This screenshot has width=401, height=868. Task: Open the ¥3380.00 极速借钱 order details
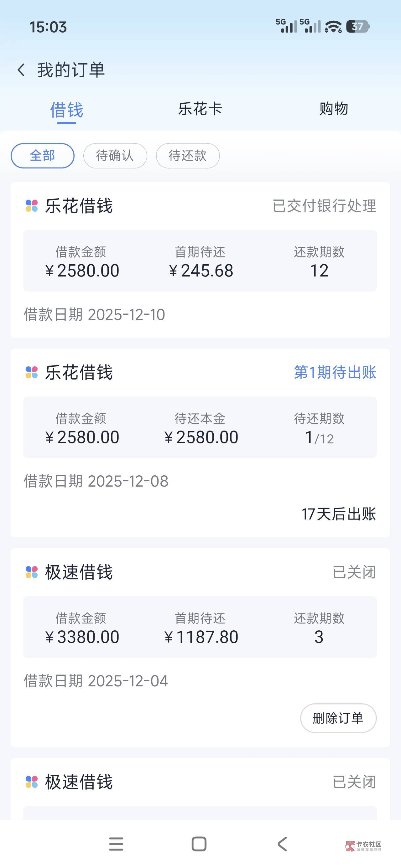click(x=200, y=627)
